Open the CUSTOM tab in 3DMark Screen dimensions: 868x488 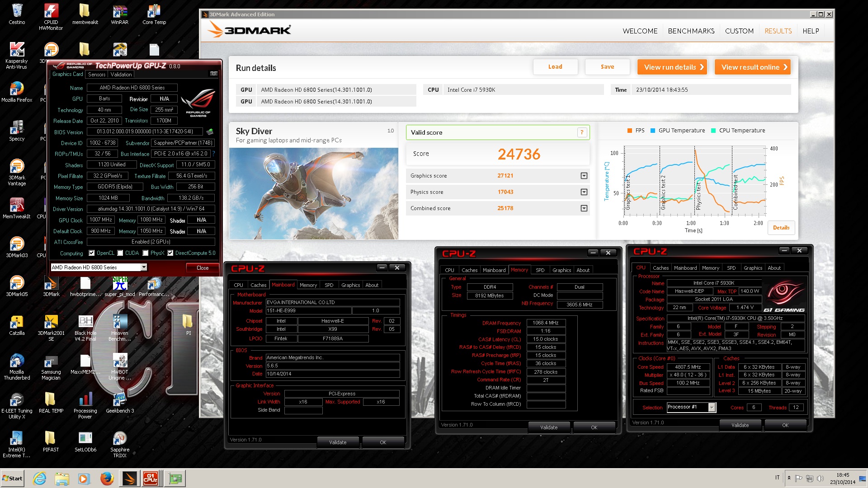tap(739, 31)
